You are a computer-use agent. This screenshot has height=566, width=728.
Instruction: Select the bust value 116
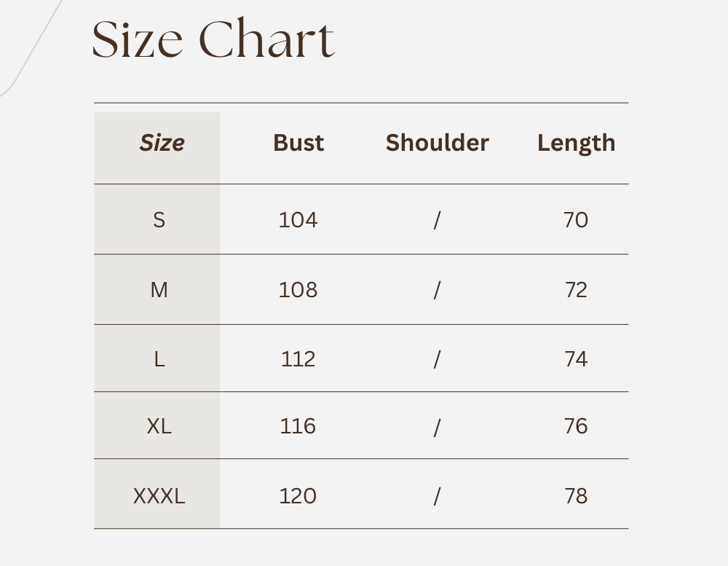(x=298, y=426)
